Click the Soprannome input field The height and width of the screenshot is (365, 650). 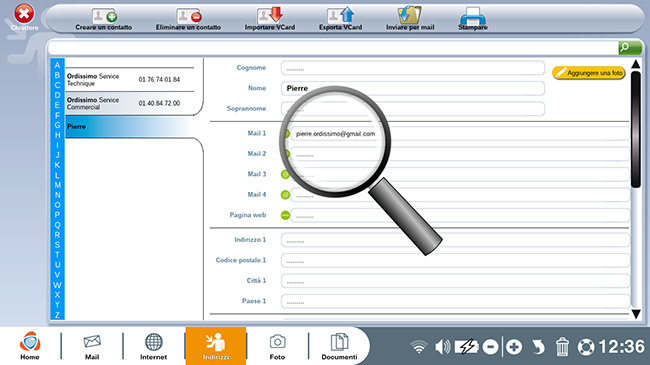pos(412,109)
